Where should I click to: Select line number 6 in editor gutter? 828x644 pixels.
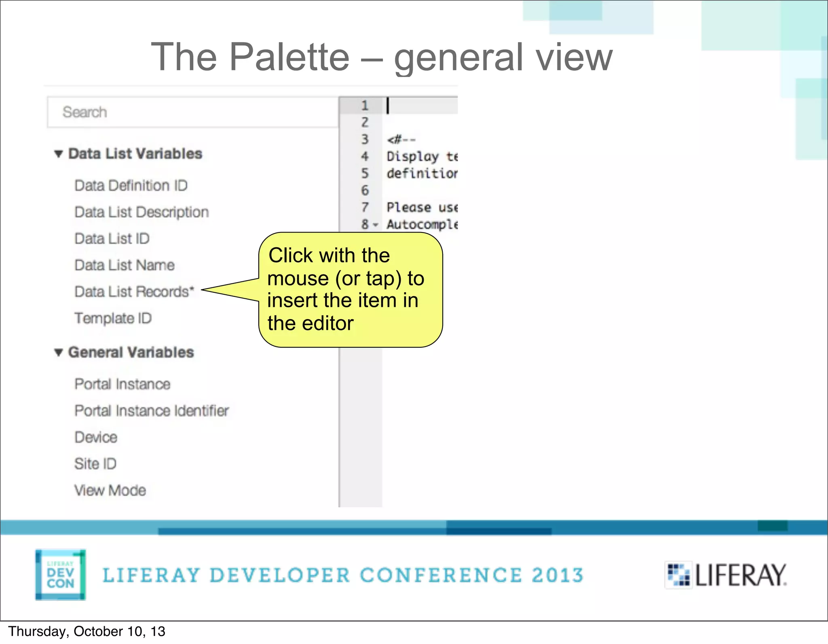click(365, 190)
